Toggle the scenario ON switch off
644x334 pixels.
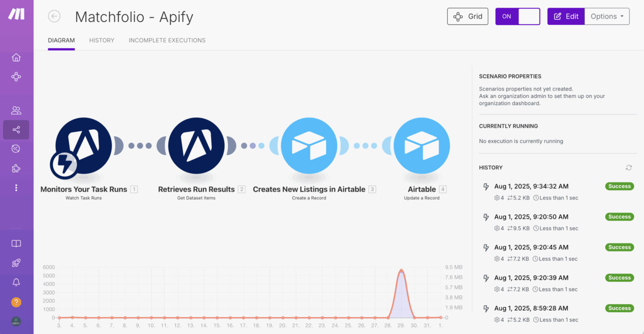(x=517, y=16)
